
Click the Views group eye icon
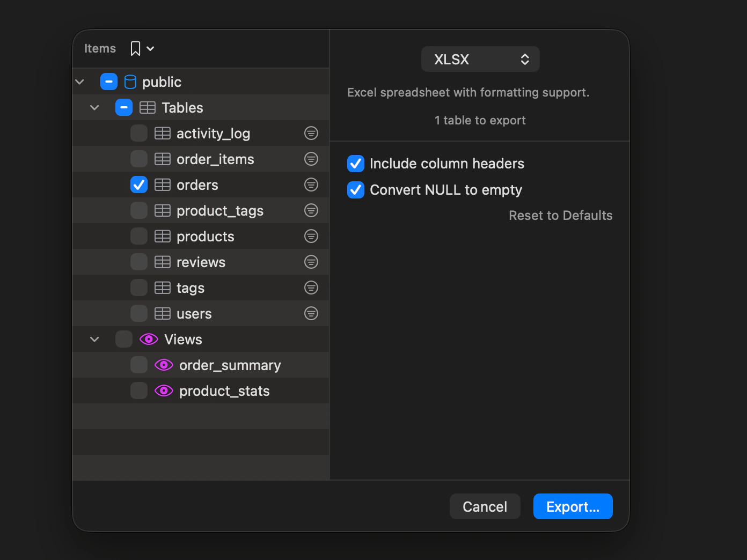[x=149, y=339]
